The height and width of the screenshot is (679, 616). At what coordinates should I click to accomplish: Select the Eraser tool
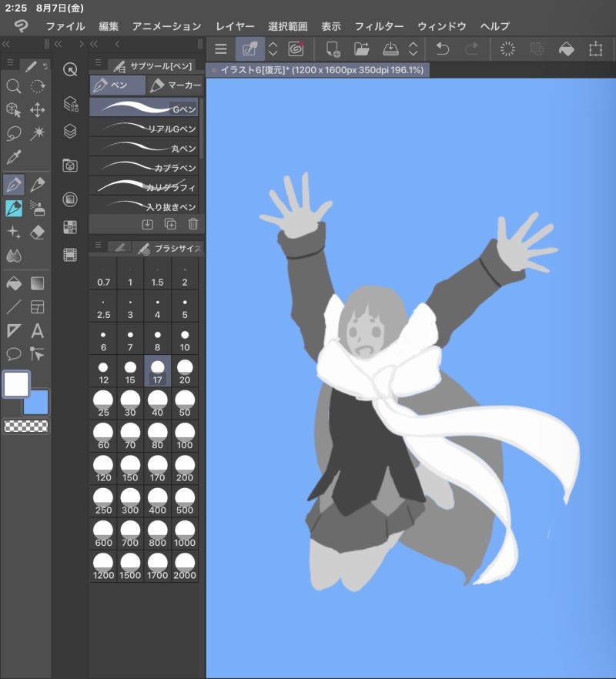click(x=37, y=232)
